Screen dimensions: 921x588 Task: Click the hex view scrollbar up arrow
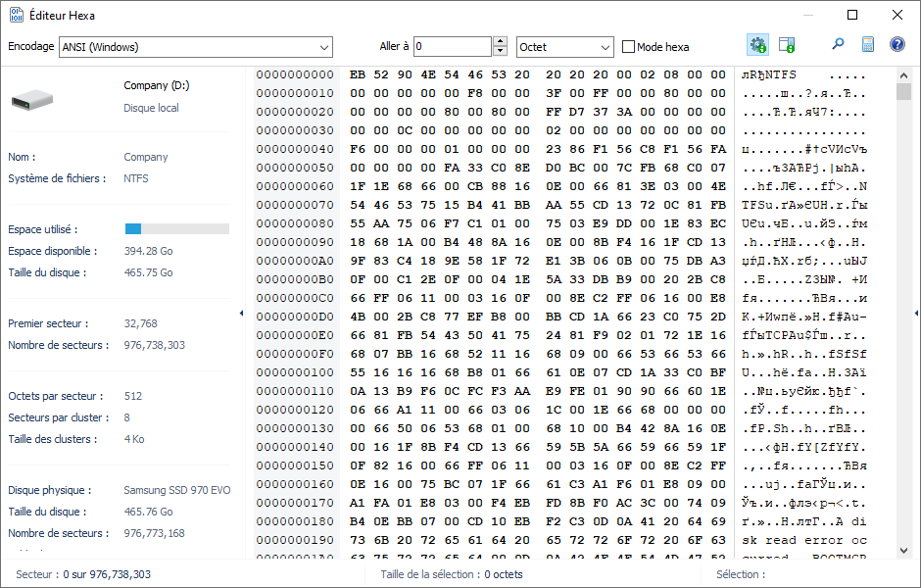(903, 74)
